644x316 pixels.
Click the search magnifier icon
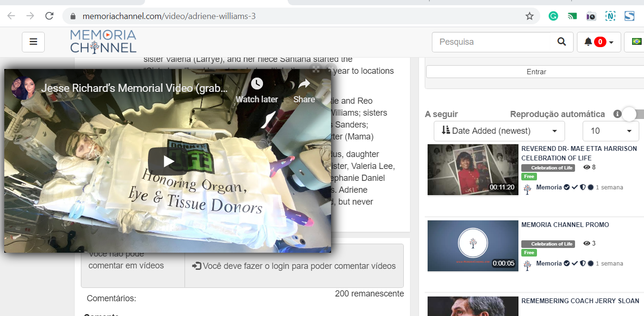coord(562,42)
